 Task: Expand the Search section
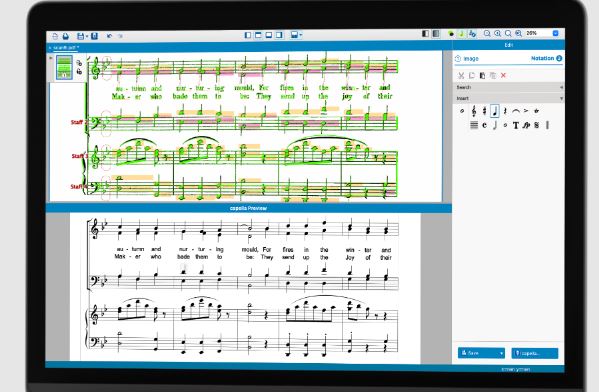[x=508, y=87]
